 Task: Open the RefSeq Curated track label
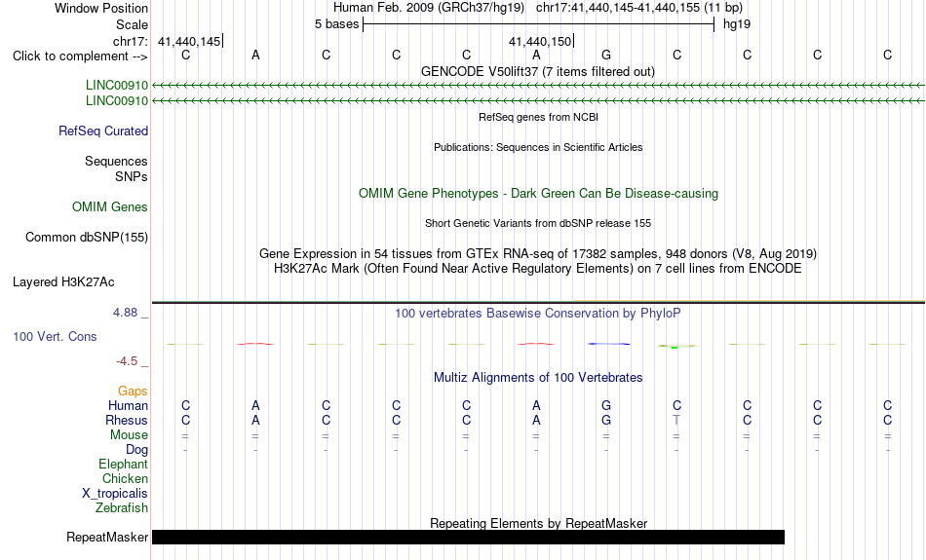tap(103, 131)
